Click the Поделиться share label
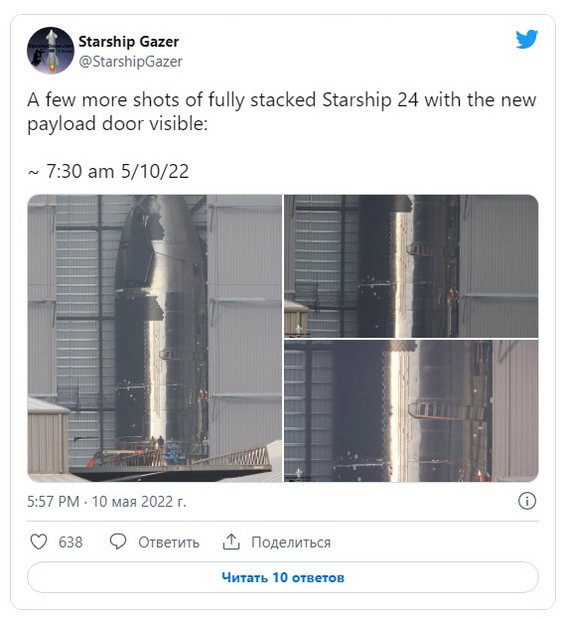 [x=291, y=542]
